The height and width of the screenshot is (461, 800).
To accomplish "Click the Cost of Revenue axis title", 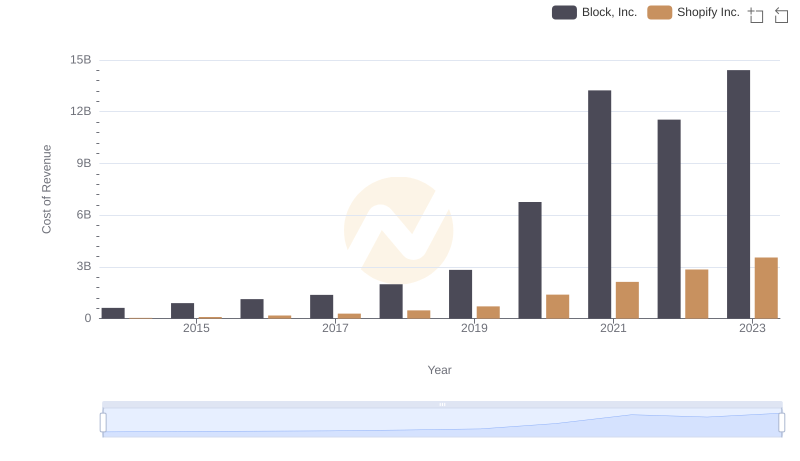I will click(x=46, y=189).
